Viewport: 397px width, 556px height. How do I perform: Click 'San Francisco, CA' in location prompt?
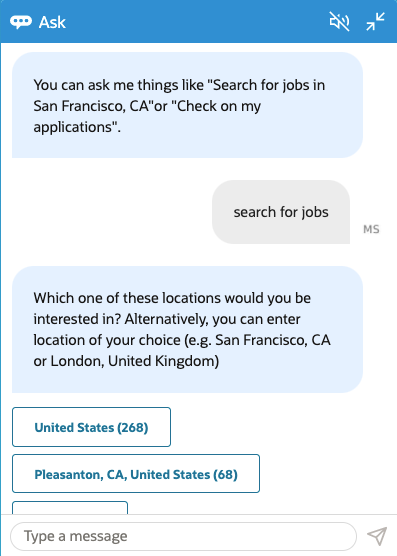(273, 340)
